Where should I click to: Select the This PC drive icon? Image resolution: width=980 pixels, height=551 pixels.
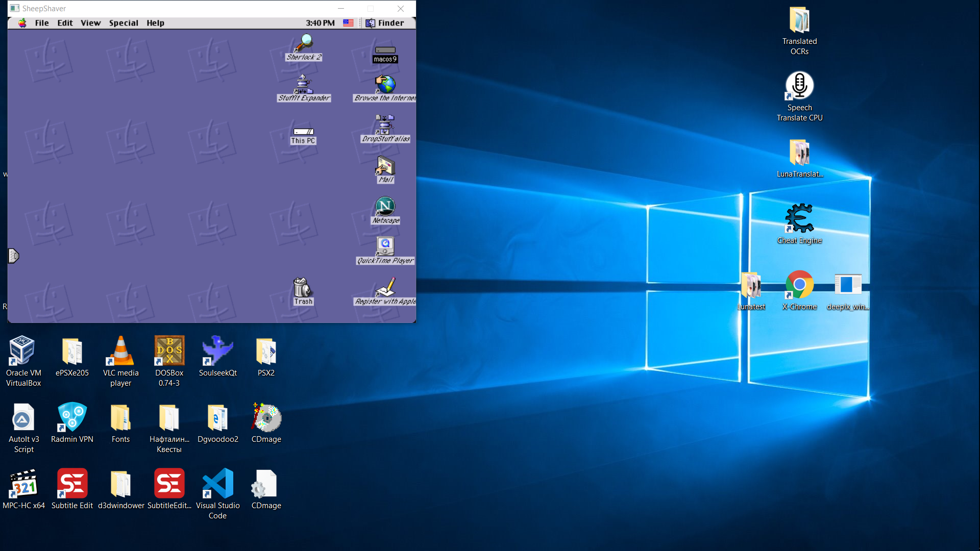tap(303, 133)
